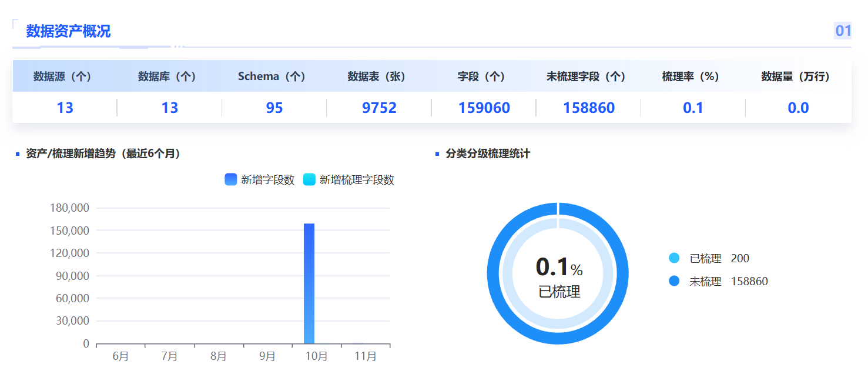Image resolution: width=868 pixels, height=374 pixels.
Task: Toggle the 新增梳理字段数 legend swatch
Action: [309, 180]
